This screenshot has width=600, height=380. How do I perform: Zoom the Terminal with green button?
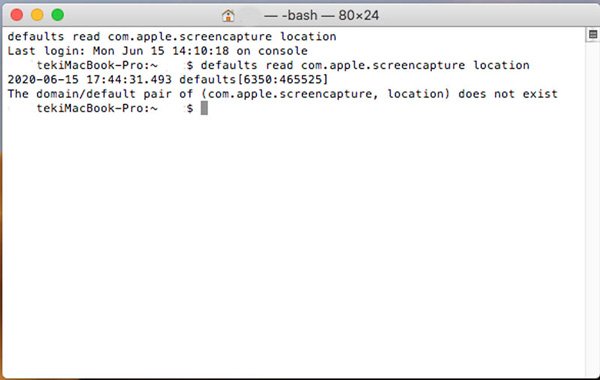[x=58, y=15]
